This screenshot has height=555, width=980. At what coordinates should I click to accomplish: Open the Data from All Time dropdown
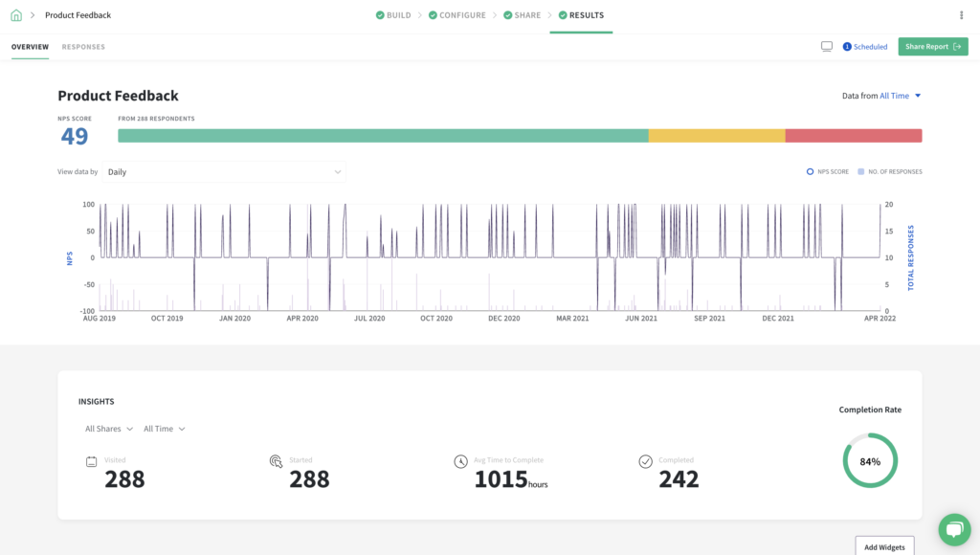pos(897,96)
